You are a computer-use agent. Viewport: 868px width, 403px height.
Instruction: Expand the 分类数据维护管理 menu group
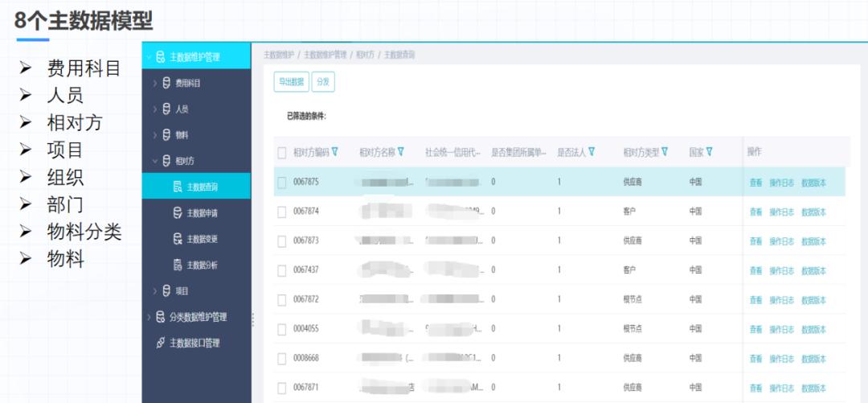coord(149,317)
